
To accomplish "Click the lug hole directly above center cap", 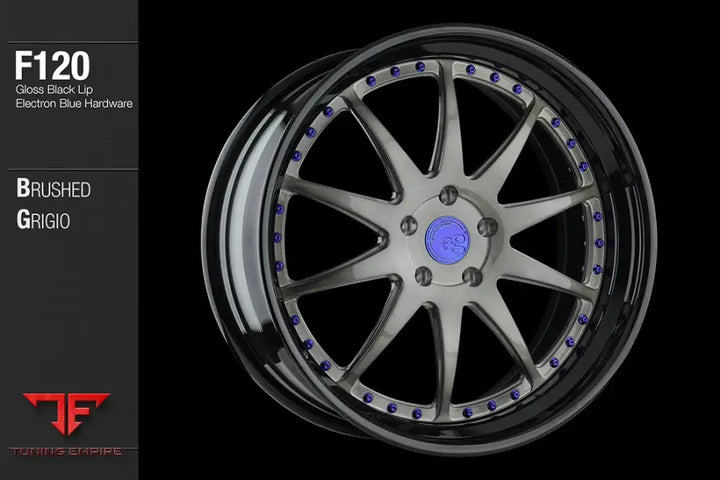I will pyautogui.click(x=449, y=194).
